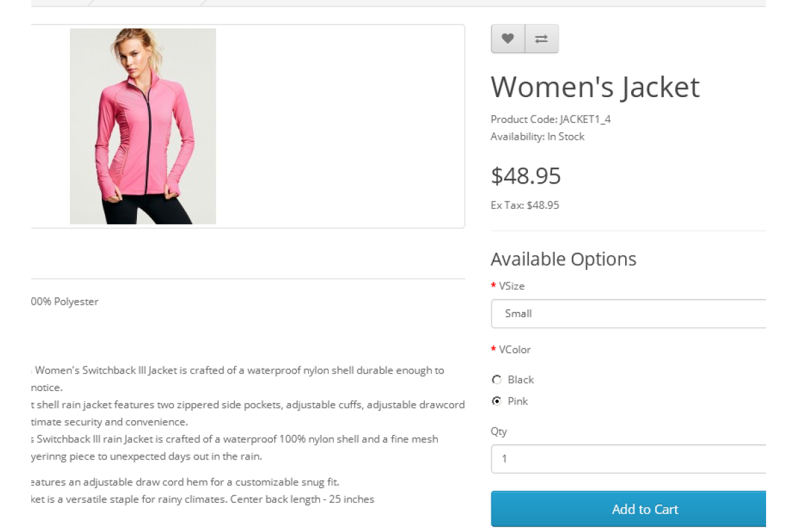
Task: Click the Women's Jacket product title
Action: [x=595, y=87]
